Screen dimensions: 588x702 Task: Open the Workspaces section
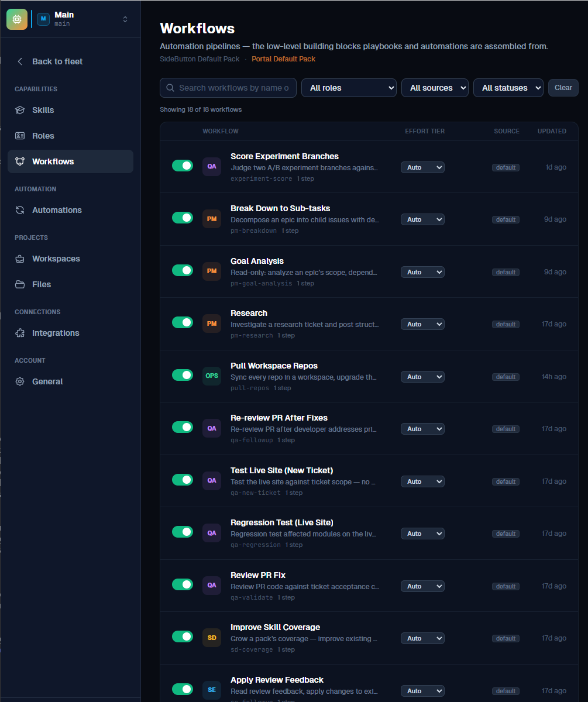point(70,259)
